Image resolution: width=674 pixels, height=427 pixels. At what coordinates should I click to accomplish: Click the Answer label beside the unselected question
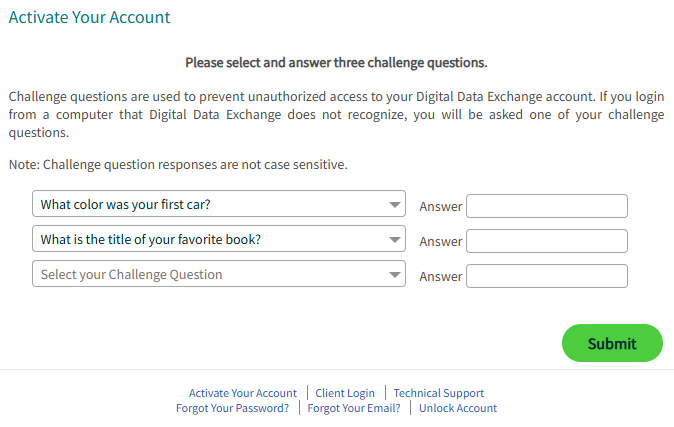(440, 277)
